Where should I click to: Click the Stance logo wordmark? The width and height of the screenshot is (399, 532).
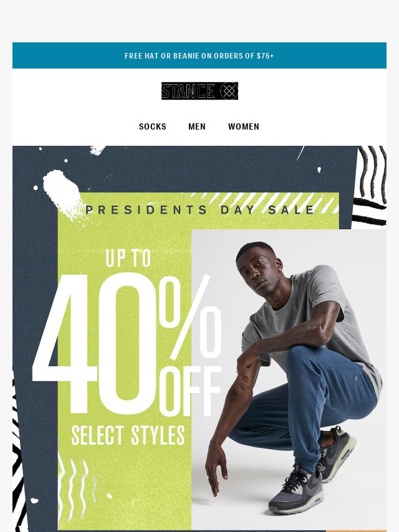coord(188,91)
